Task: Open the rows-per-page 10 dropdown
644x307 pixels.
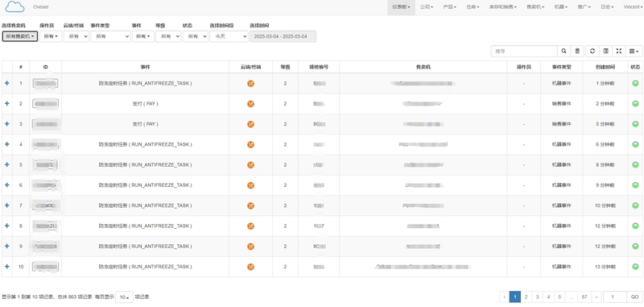Action: (125, 297)
